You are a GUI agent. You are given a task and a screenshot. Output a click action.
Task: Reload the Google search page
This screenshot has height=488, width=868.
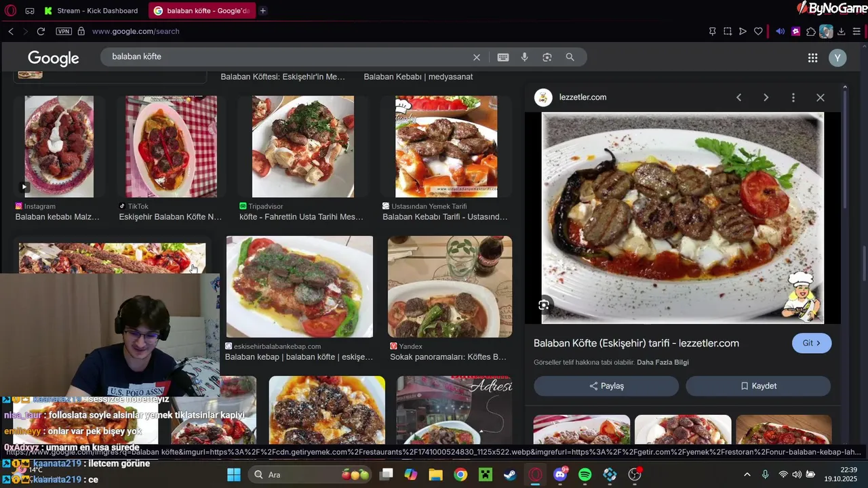click(41, 31)
